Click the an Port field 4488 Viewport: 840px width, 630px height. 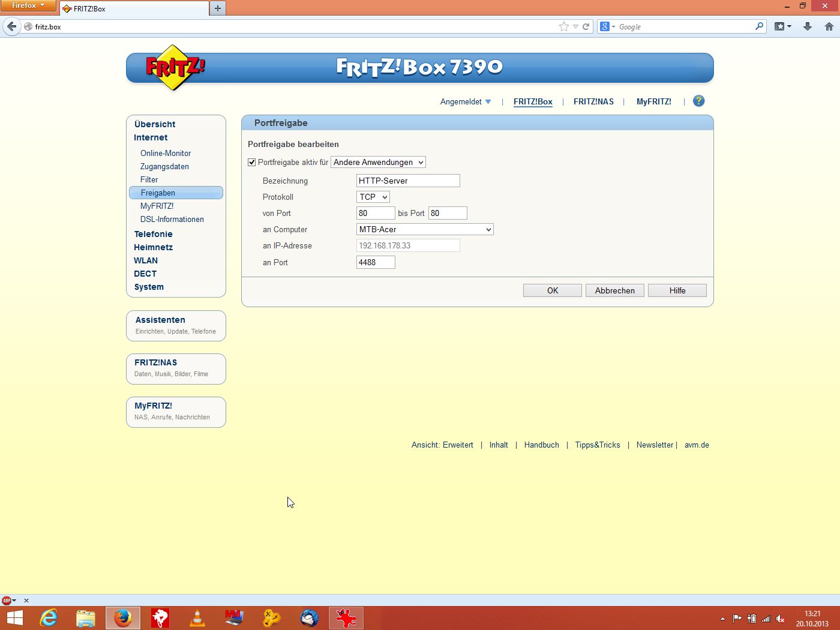point(376,262)
